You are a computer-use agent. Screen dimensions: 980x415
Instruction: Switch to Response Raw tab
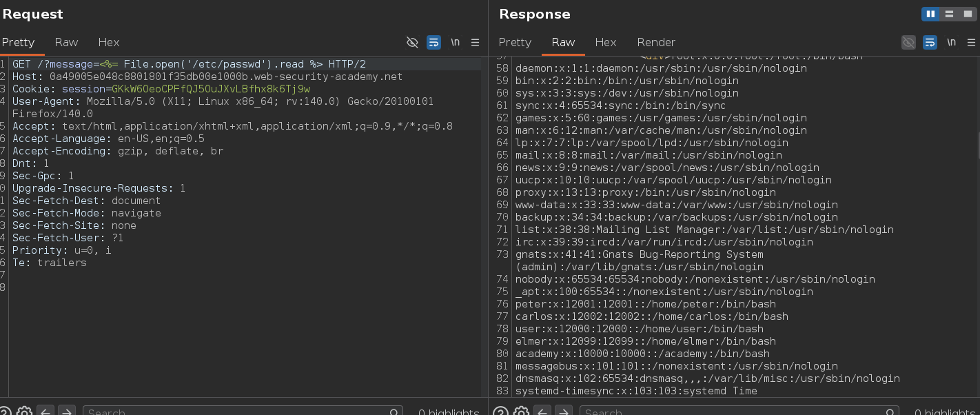click(563, 43)
